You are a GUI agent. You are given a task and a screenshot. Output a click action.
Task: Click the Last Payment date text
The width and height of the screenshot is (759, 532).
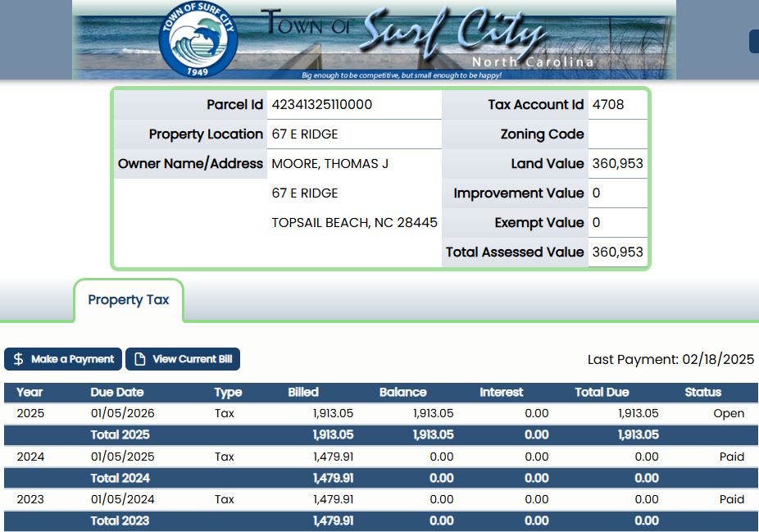tap(670, 359)
